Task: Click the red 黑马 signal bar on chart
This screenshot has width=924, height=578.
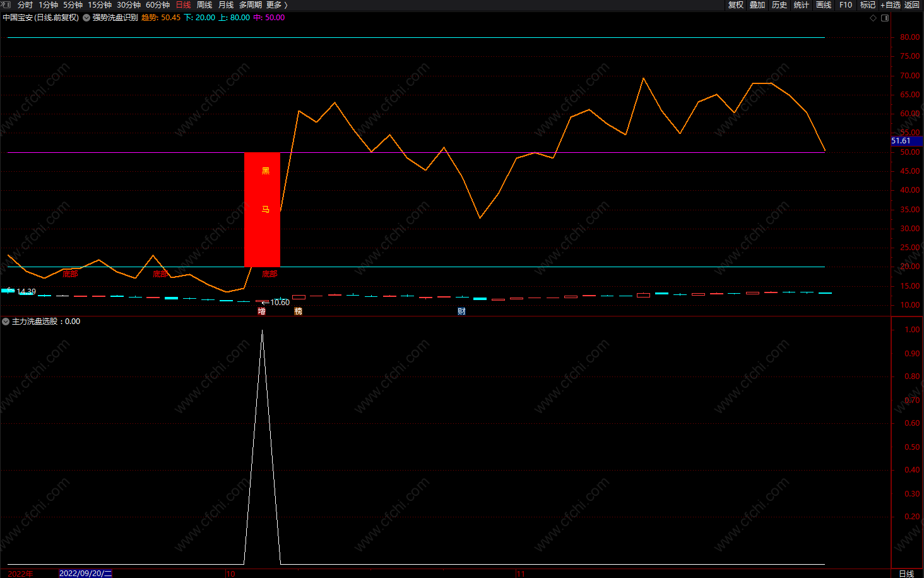Action: 262,209
